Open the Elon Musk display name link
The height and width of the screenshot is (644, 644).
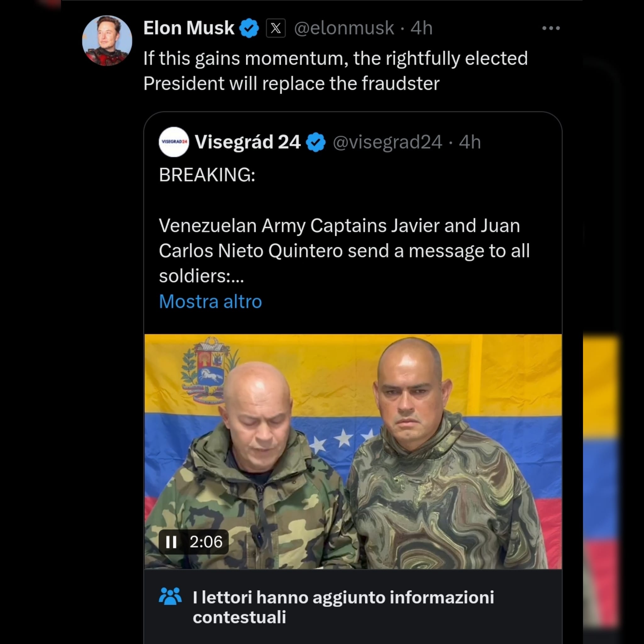coord(189,28)
